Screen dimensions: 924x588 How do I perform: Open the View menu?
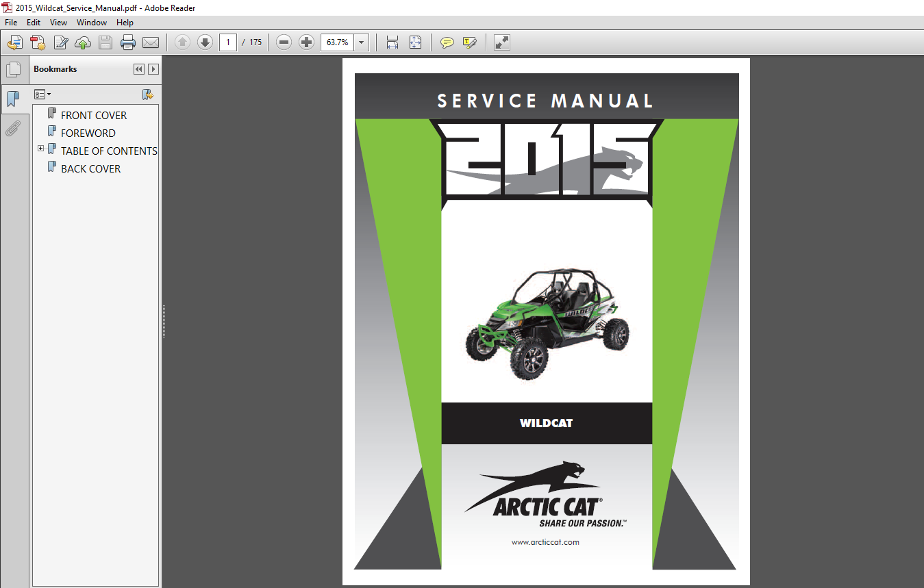coord(59,23)
